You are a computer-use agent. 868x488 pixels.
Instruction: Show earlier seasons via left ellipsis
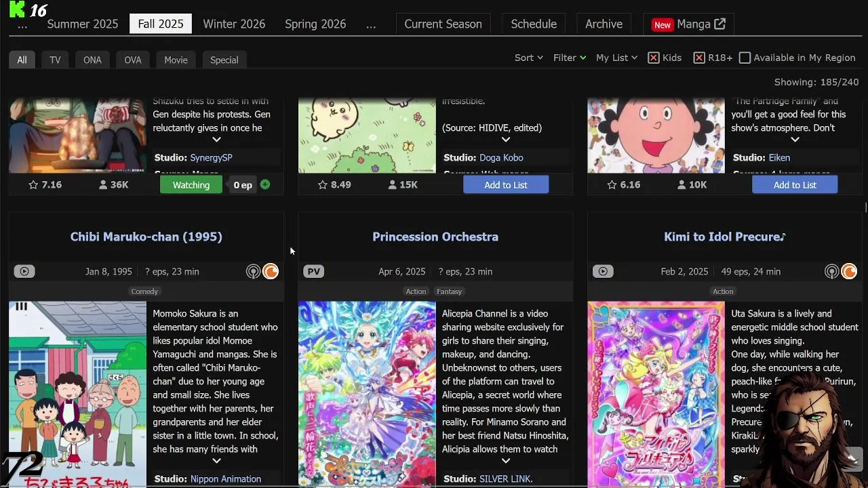pos(22,24)
